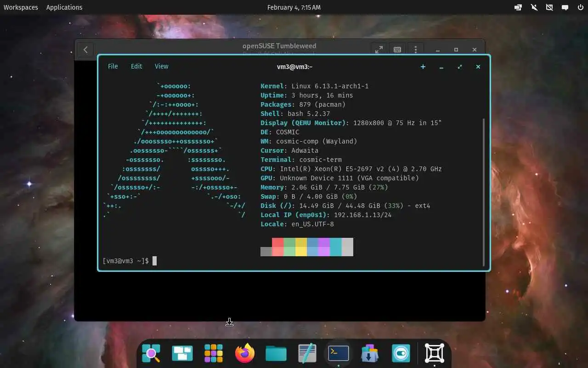Click the Display (QEMU Monitor) line
This screenshot has width=588, height=368.
click(x=351, y=123)
